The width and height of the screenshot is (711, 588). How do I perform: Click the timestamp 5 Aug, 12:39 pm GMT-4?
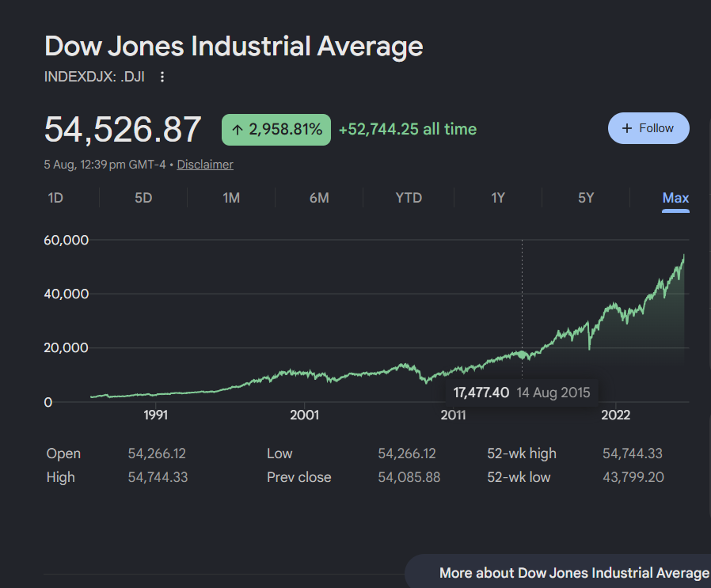[x=105, y=164]
